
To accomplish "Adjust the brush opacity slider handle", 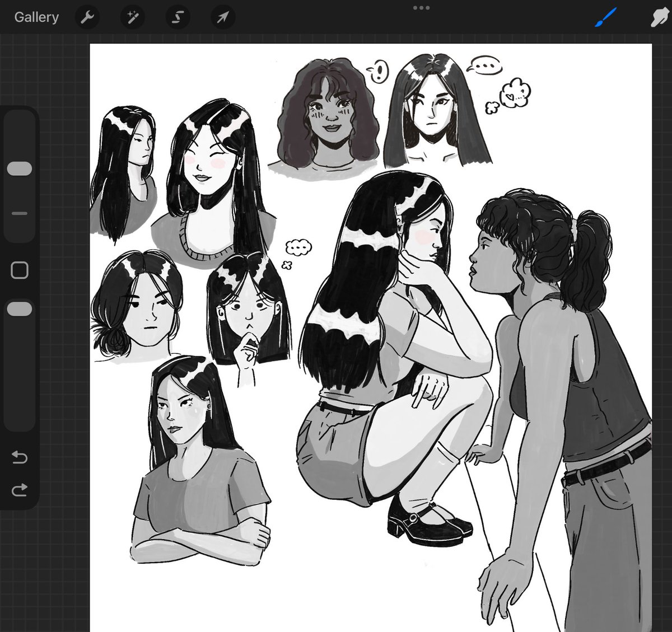I will [20, 309].
